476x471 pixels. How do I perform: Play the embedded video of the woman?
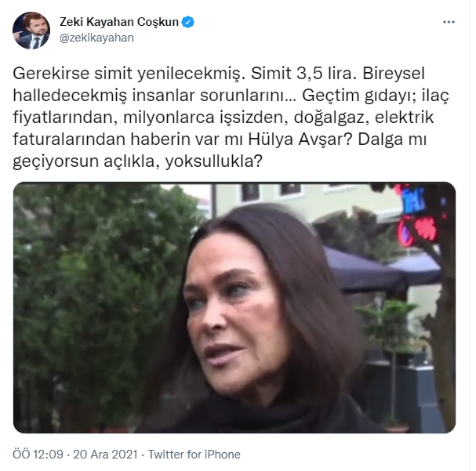click(x=234, y=307)
